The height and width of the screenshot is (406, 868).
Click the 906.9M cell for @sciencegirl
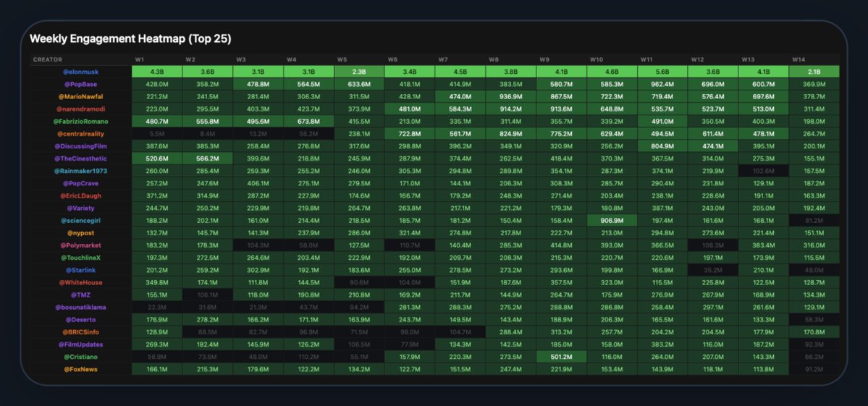click(612, 220)
